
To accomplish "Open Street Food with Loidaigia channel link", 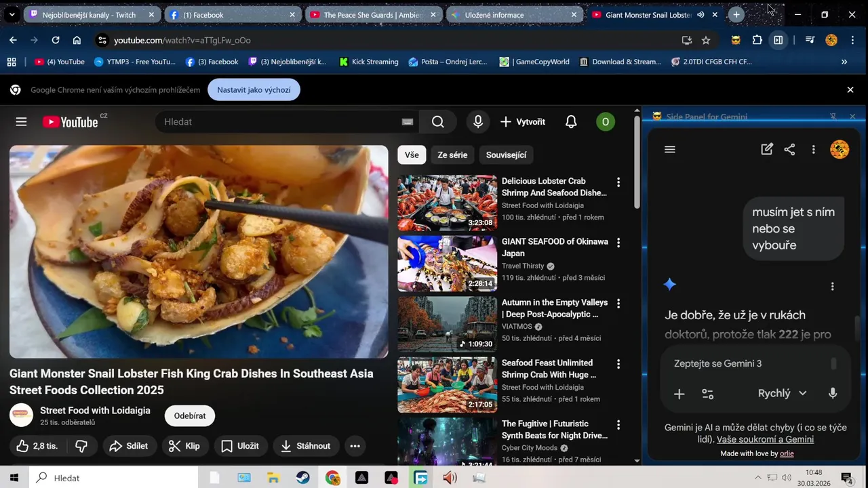I will (x=95, y=411).
